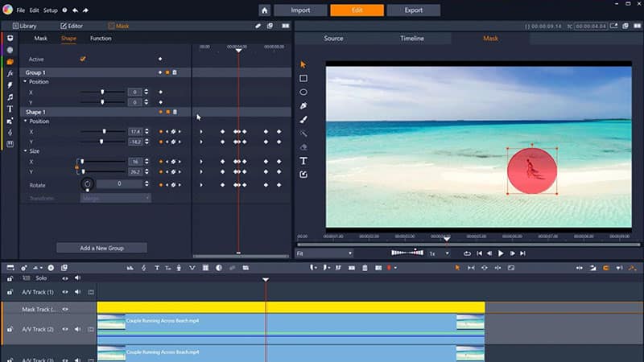This screenshot has width=644, height=362.
Task: Click the orange Edit button
Action: (x=357, y=10)
